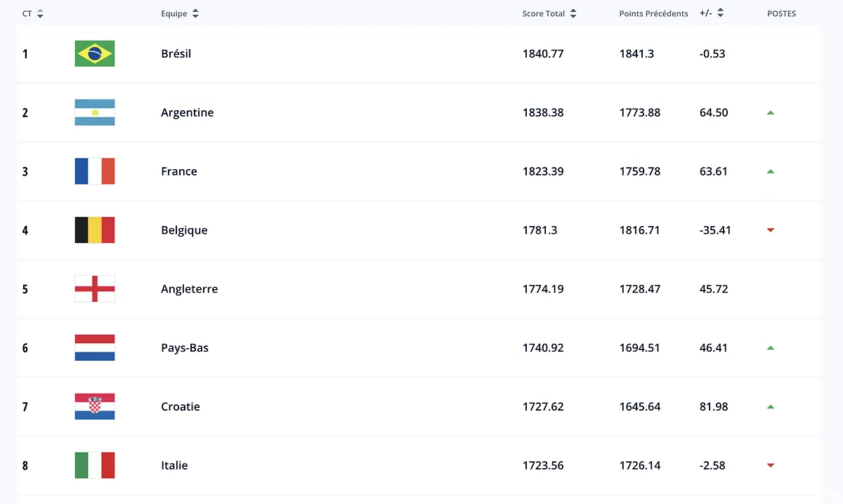Open the Brésil team entry

tap(176, 53)
